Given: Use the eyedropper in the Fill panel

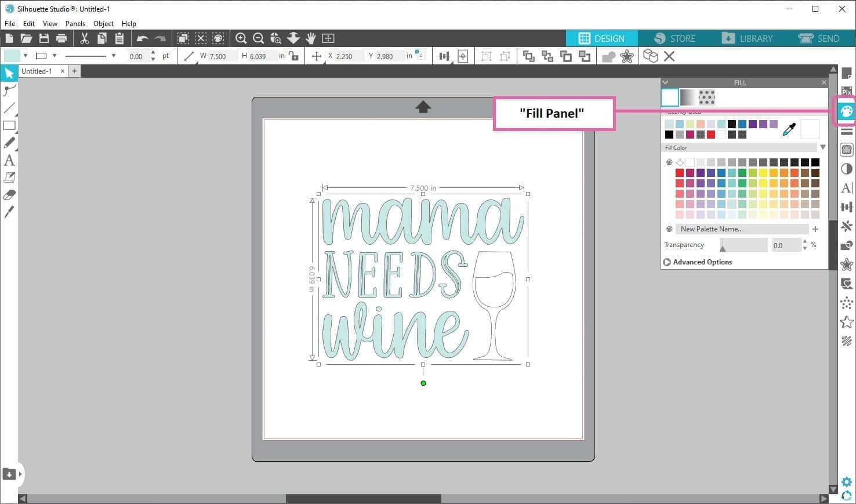Looking at the screenshot, I should pos(789,129).
